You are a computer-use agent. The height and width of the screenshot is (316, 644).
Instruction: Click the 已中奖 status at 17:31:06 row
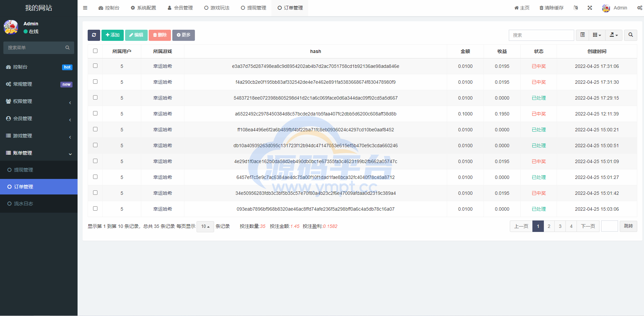(539, 66)
